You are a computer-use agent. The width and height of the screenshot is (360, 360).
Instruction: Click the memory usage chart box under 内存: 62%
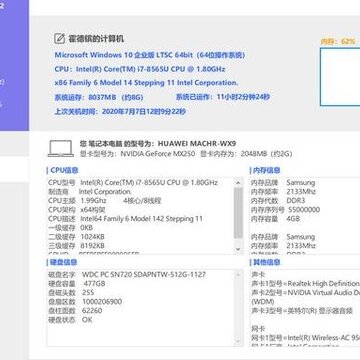pyautogui.click(x=340, y=77)
